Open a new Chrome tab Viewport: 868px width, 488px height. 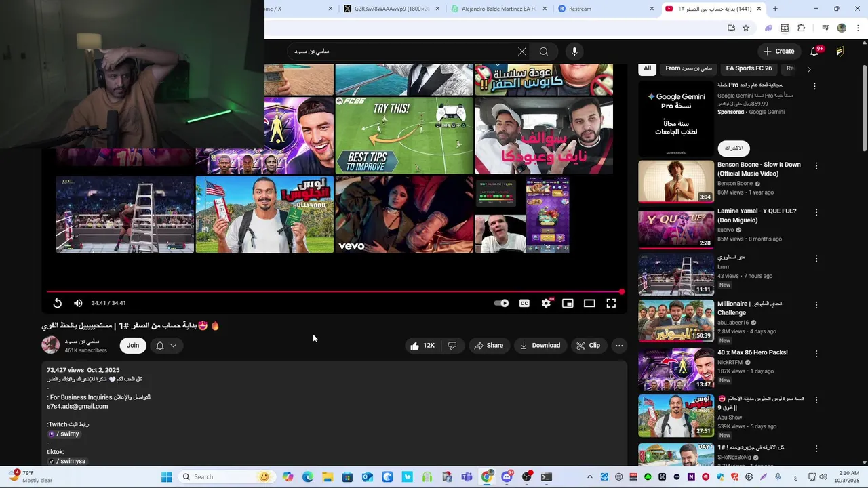(x=775, y=9)
